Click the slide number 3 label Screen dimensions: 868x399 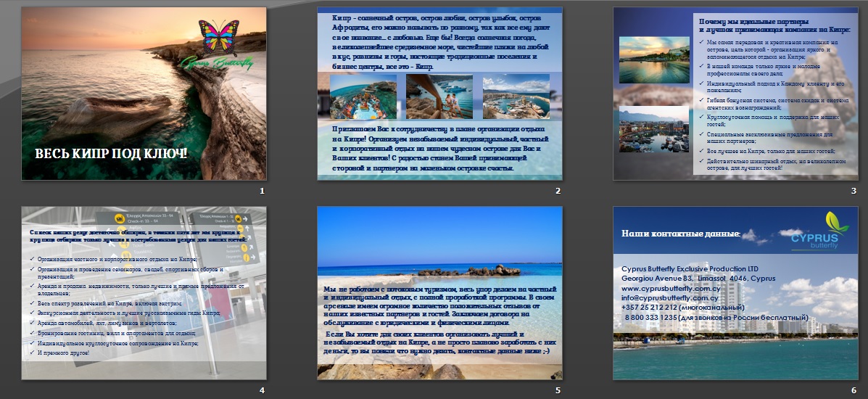[853, 191]
